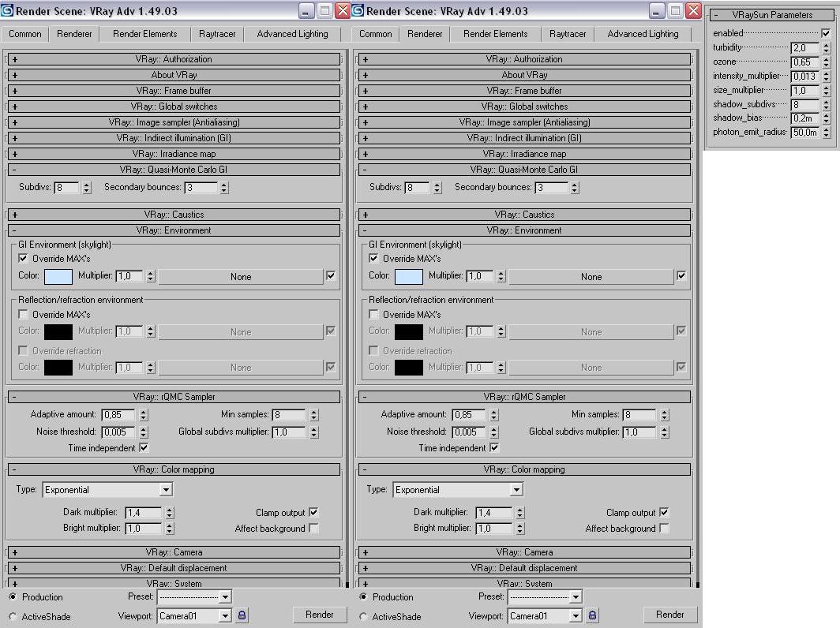Collapse VRay:: rQMC Sampler rollout in right window
Viewport: 840px width, 628px height.
[x=524, y=397]
